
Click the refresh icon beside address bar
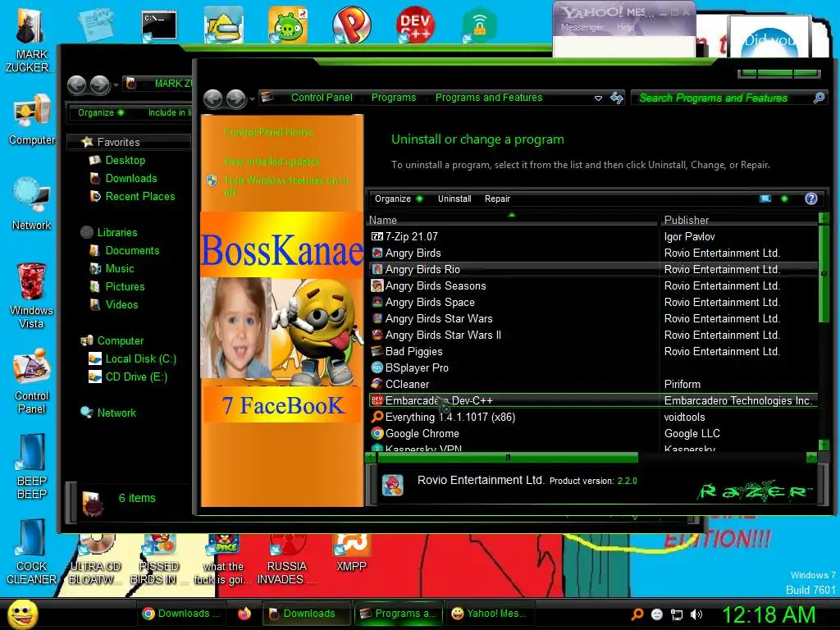click(x=617, y=98)
